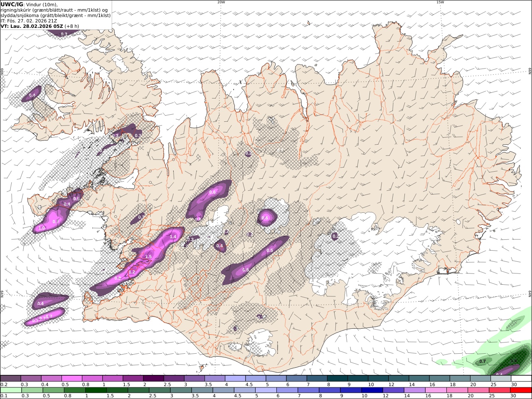The height and width of the screenshot is (399, 532).
Task: Click the IT: Fös. 27. 02. 2026 21Z line
Action: (x=29, y=20)
